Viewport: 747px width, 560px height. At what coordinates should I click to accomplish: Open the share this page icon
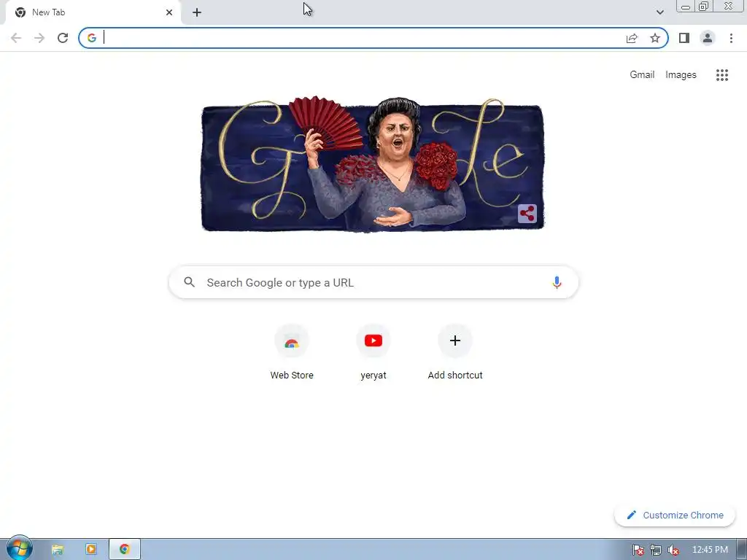pos(632,38)
